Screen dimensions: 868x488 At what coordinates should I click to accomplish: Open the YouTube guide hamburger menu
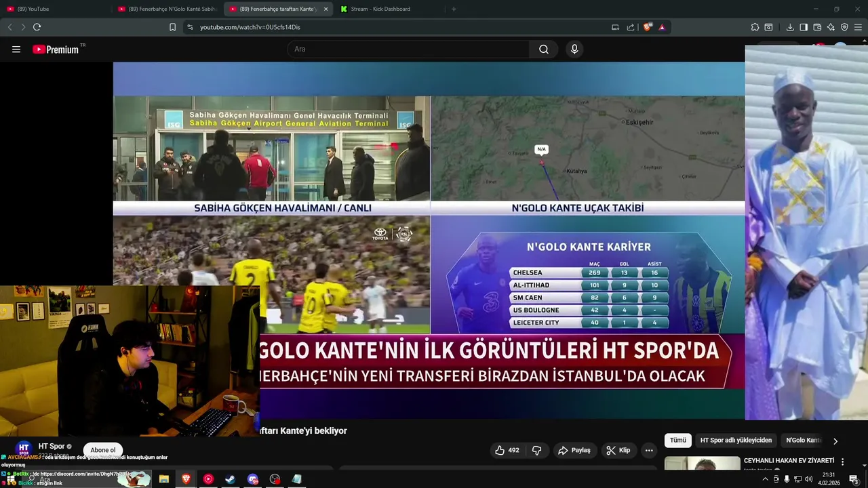(16, 49)
